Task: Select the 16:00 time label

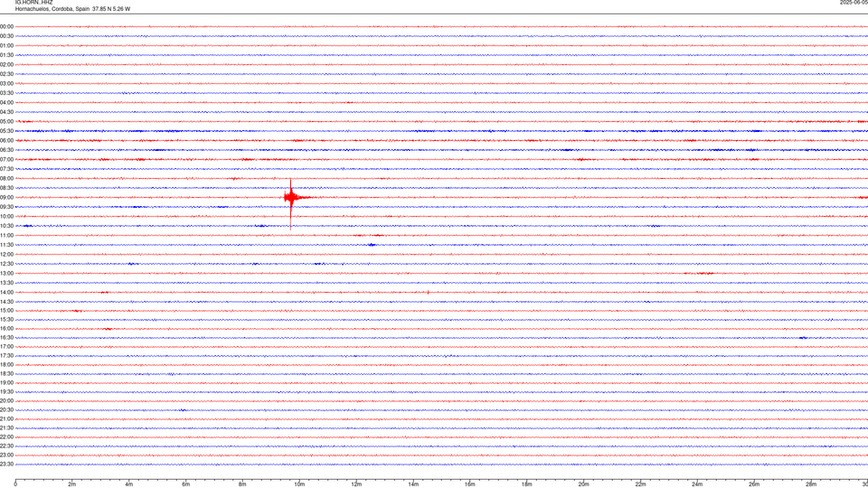Action: tap(6, 329)
